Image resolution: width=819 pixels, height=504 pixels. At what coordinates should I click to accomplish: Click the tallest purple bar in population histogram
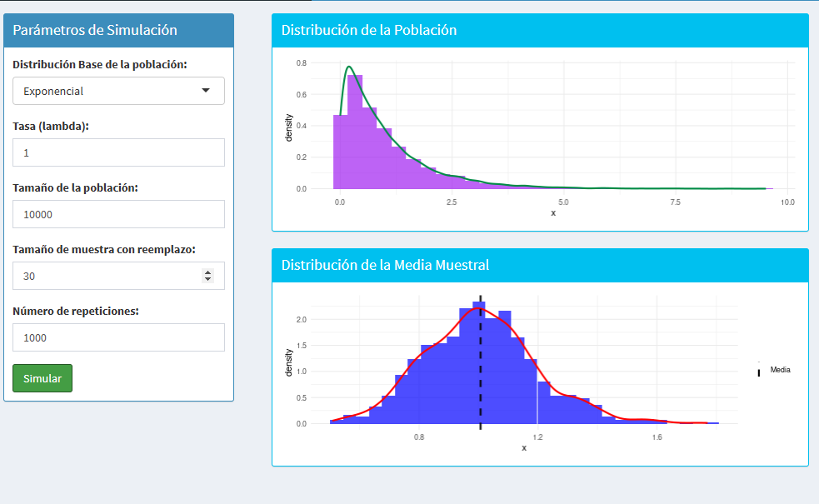(355, 125)
